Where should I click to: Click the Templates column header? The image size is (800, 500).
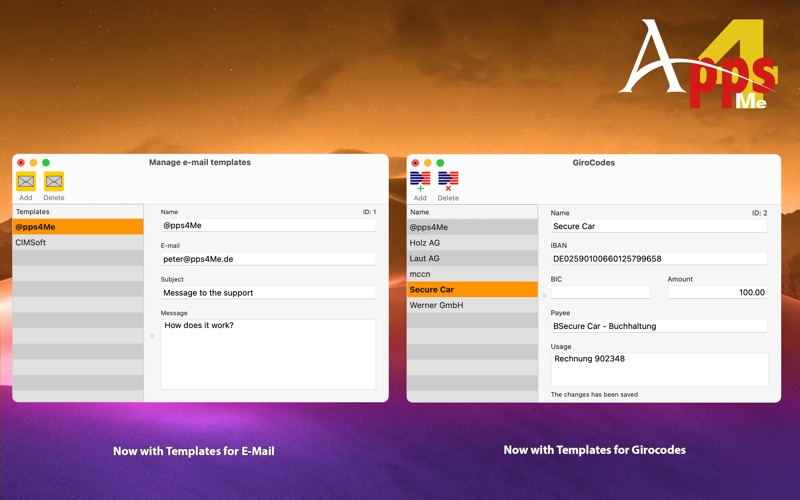tap(78, 212)
